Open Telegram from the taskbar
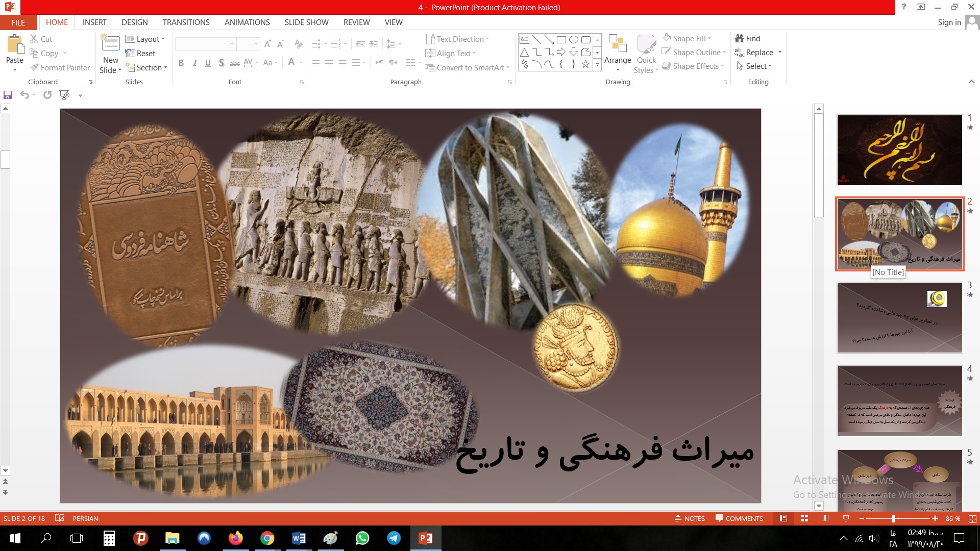Image resolution: width=980 pixels, height=551 pixels. (394, 538)
